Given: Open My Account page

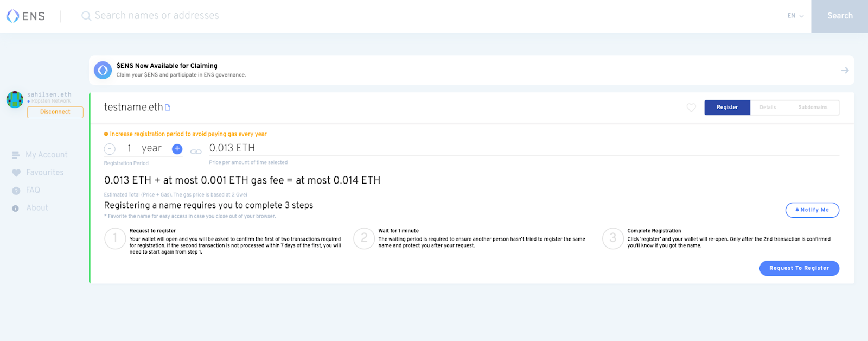Looking at the screenshot, I should coord(47,155).
